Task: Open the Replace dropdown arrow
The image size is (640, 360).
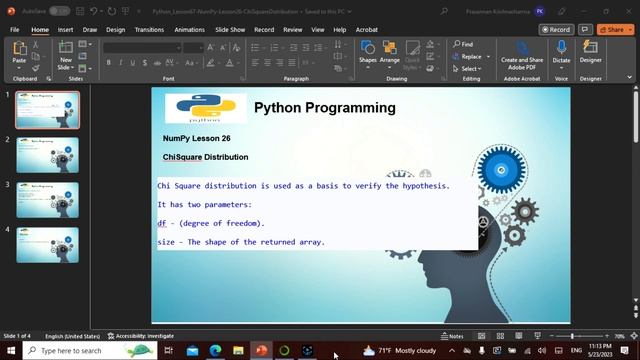Action: point(488,57)
